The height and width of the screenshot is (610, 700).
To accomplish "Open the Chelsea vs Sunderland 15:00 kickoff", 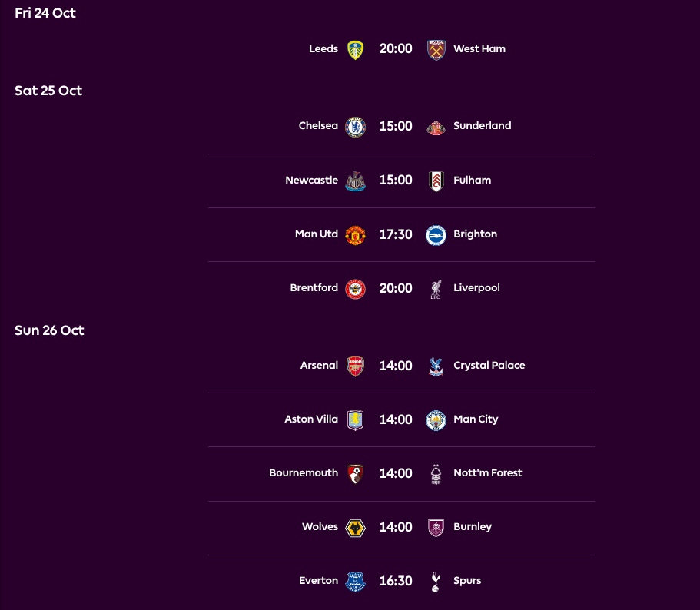I will [396, 125].
